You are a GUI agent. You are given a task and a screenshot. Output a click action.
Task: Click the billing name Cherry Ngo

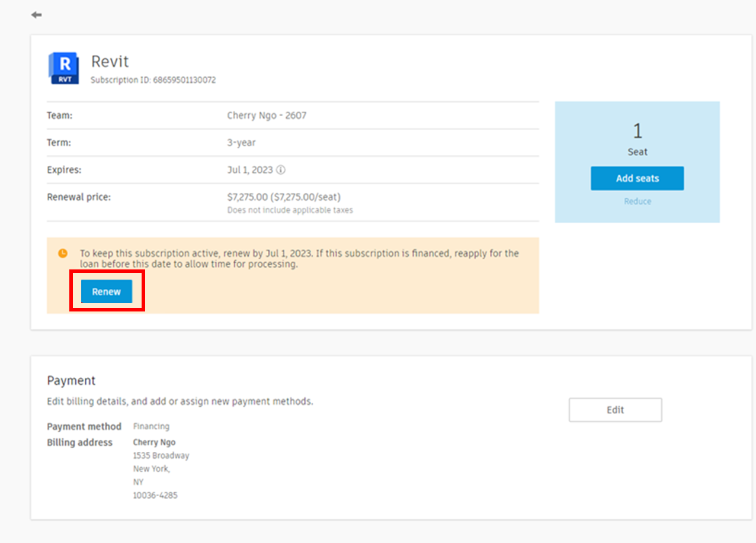pyautogui.click(x=154, y=442)
